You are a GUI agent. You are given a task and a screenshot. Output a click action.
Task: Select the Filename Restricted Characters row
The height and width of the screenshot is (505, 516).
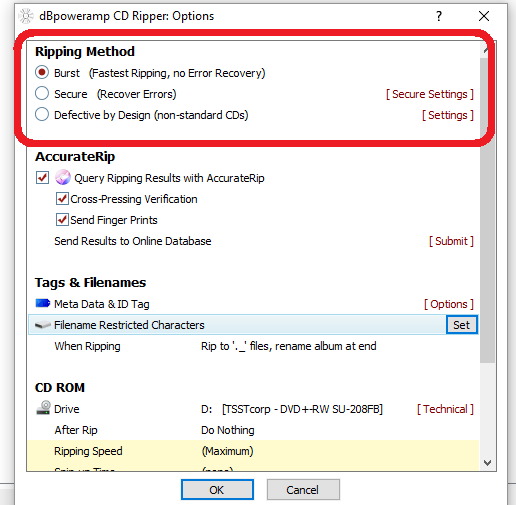tap(253, 325)
